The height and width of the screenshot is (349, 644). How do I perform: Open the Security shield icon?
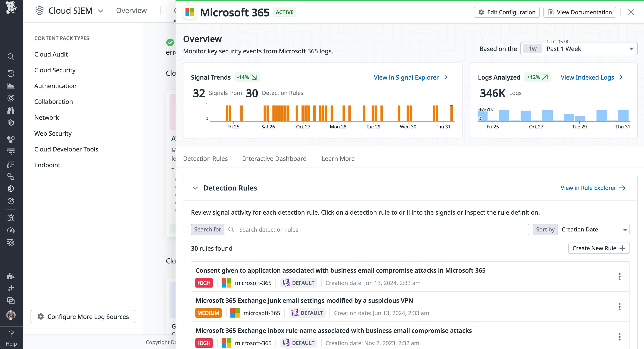pyautogui.click(x=11, y=188)
